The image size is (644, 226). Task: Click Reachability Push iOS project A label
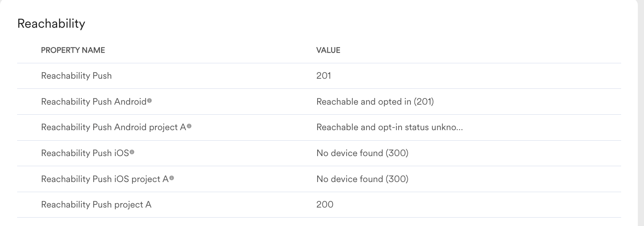[x=105, y=179]
